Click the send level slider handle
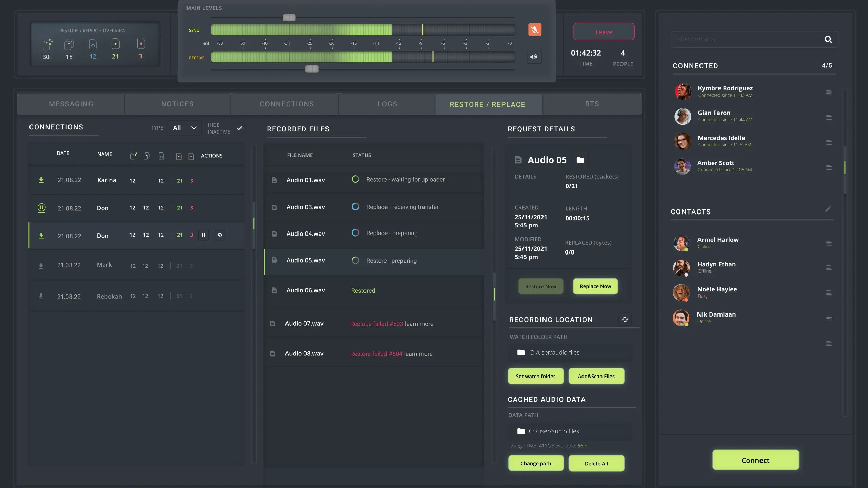868x488 pixels. (x=289, y=18)
